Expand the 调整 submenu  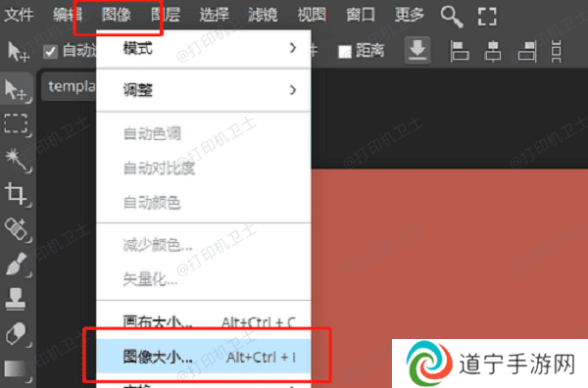pyautogui.click(x=204, y=90)
